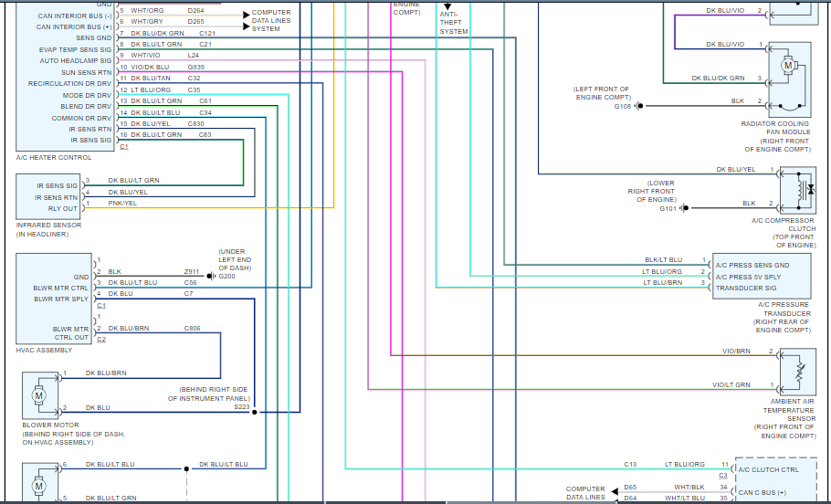The width and height of the screenshot is (831, 504).
Task: Click the horizontal scrollbar at bottom
Action: click(x=415, y=502)
